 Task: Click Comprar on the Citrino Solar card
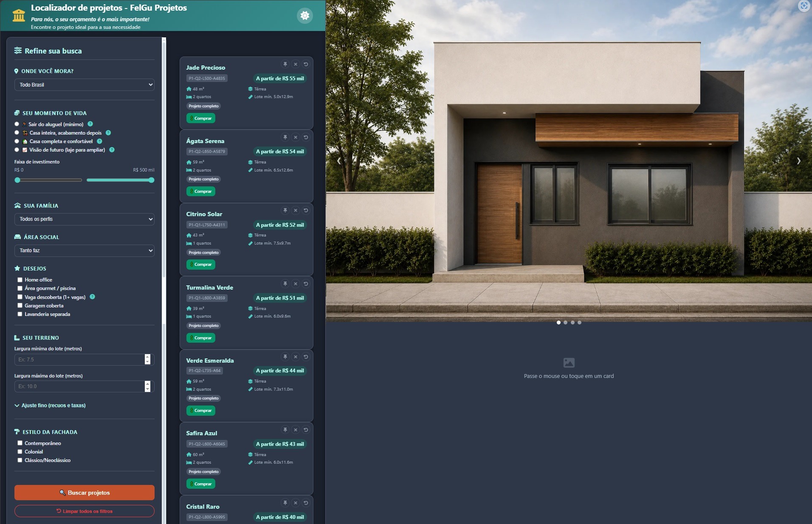[x=201, y=264]
